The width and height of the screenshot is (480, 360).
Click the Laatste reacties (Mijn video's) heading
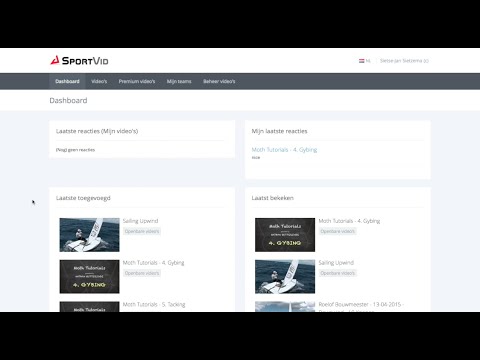coord(97,131)
